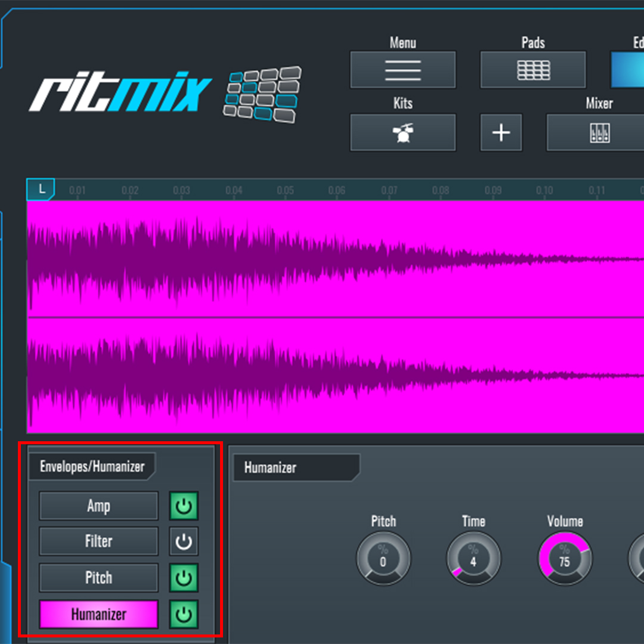Open the Pads grid view

click(532, 70)
